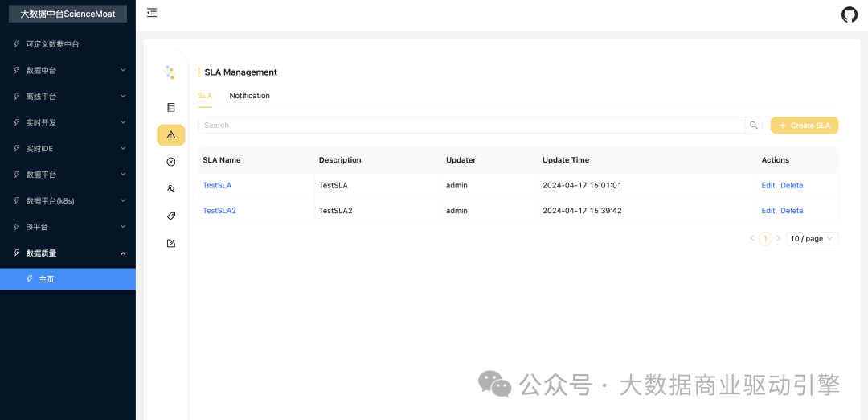
Task: Click the colorful logo above the inner sidebar
Action: 169,72
